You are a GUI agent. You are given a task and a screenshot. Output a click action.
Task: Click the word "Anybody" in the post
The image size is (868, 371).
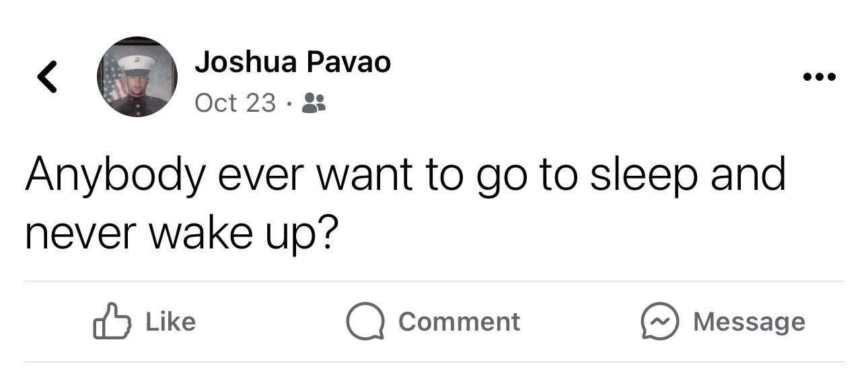click(114, 175)
